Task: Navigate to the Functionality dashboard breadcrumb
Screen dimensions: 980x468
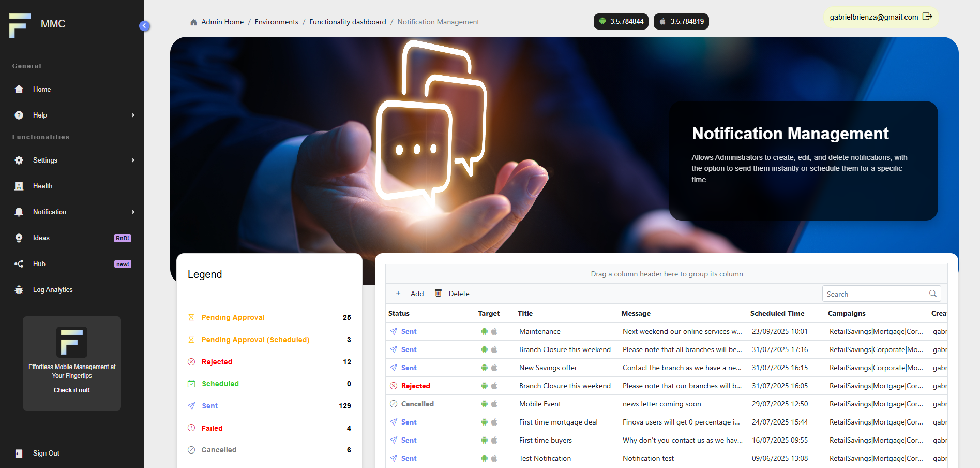Action: click(348, 22)
